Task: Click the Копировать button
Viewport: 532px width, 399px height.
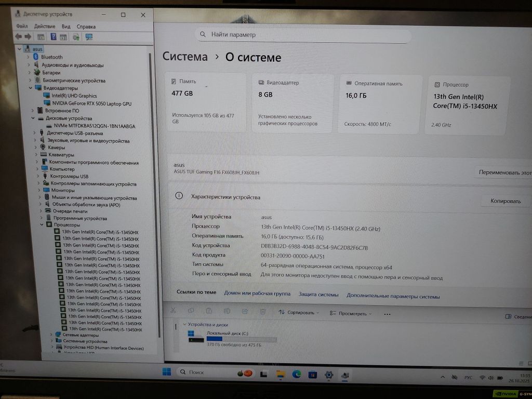Action: coord(505,201)
